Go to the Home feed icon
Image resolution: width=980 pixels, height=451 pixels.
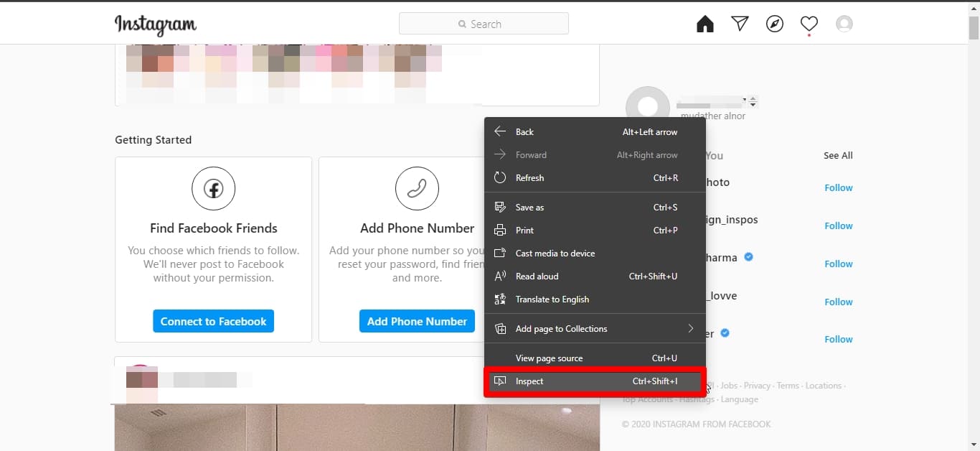tap(705, 24)
